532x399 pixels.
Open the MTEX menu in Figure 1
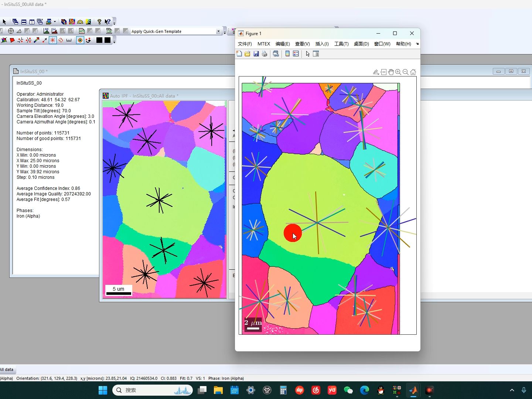click(264, 44)
